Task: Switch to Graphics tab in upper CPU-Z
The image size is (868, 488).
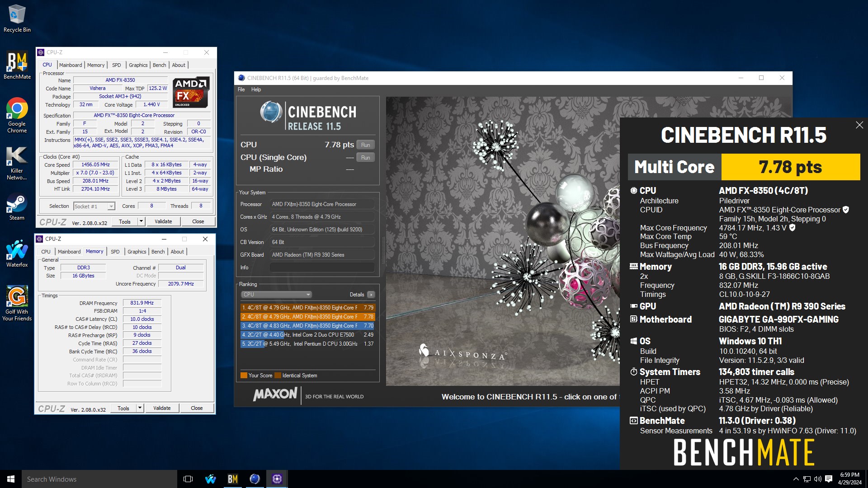Action: pos(138,65)
